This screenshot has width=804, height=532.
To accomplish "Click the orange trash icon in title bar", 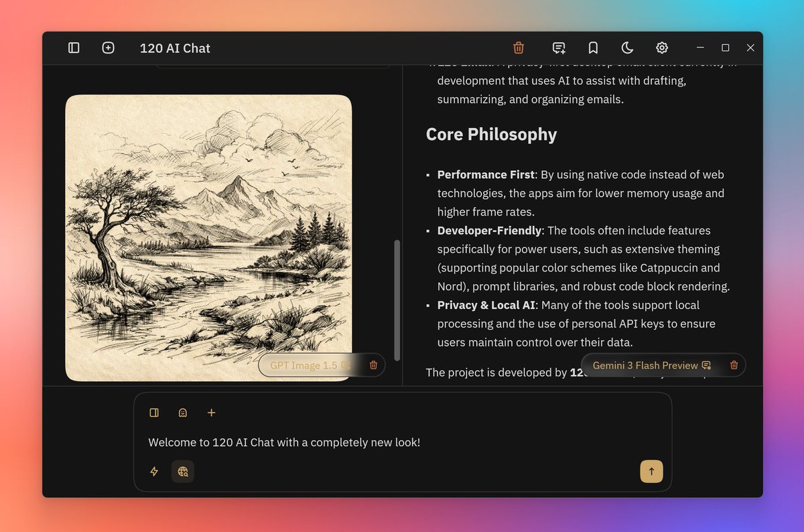I will [518, 48].
